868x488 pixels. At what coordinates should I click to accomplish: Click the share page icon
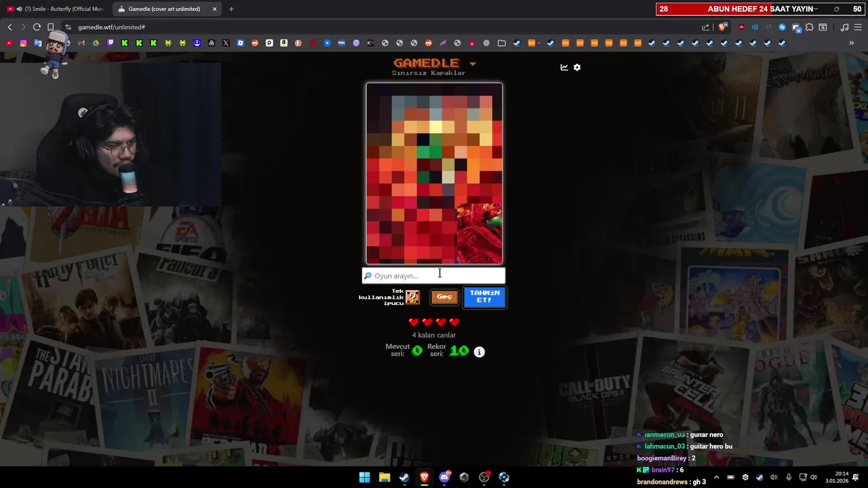pos(705,27)
